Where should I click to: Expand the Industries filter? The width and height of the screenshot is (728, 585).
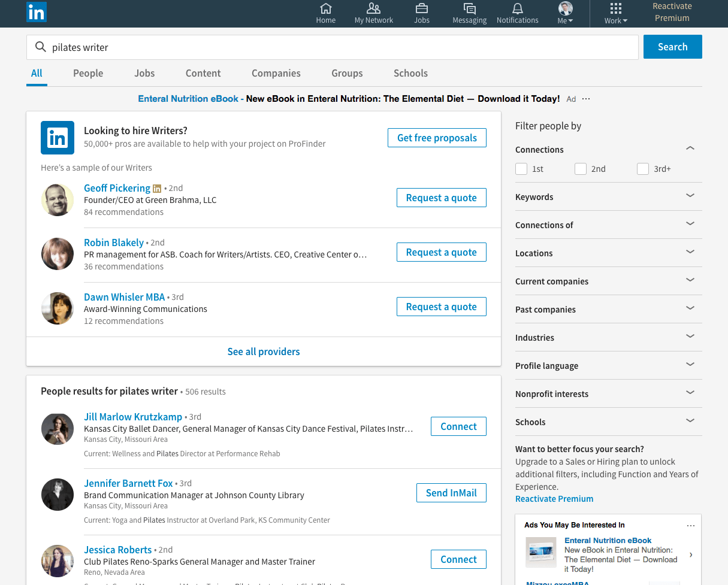point(690,337)
